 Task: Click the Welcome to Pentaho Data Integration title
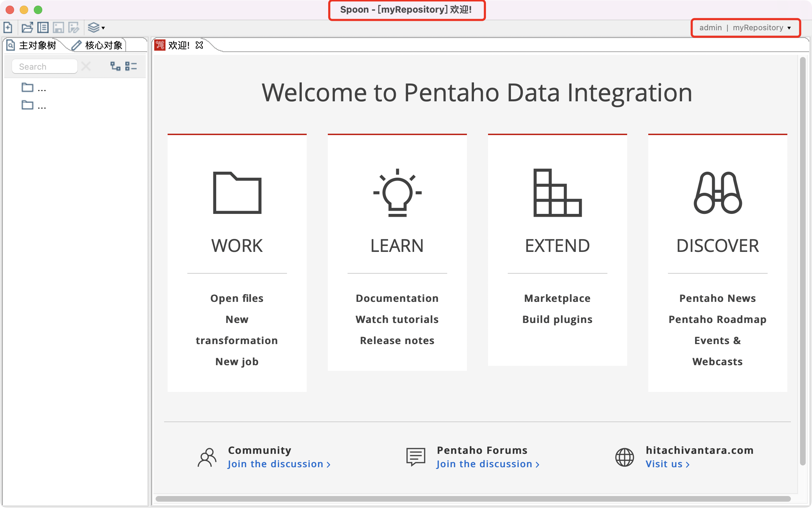click(477, 93)
